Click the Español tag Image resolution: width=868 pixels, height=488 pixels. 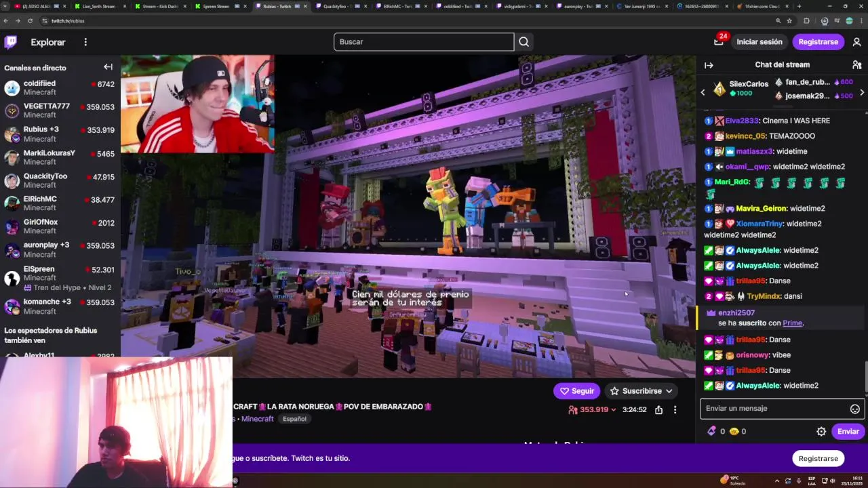coord(294,419)
